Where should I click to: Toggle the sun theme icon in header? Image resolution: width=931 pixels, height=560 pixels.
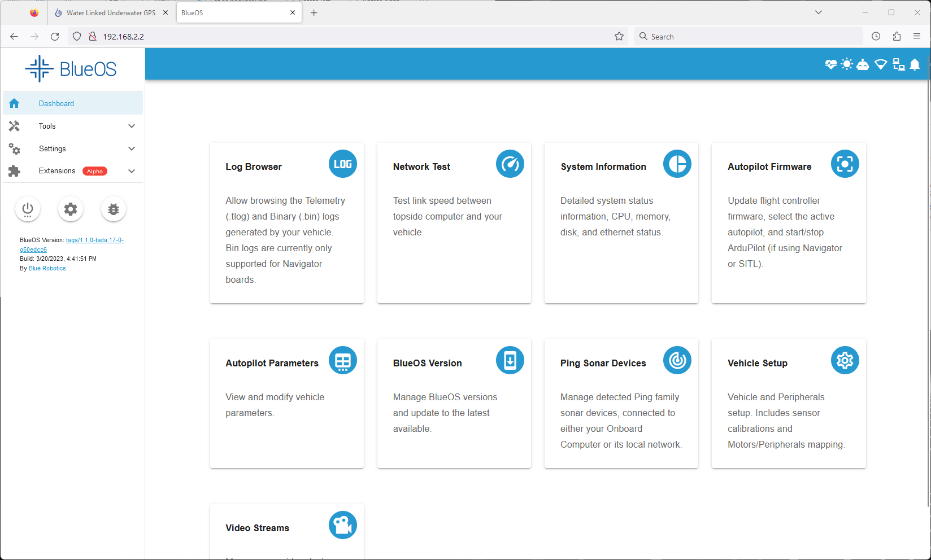tap(847, 64)
